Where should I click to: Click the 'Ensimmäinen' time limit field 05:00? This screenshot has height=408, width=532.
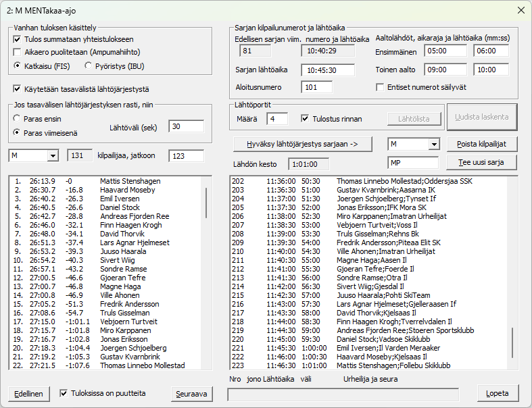pos(445,51)
